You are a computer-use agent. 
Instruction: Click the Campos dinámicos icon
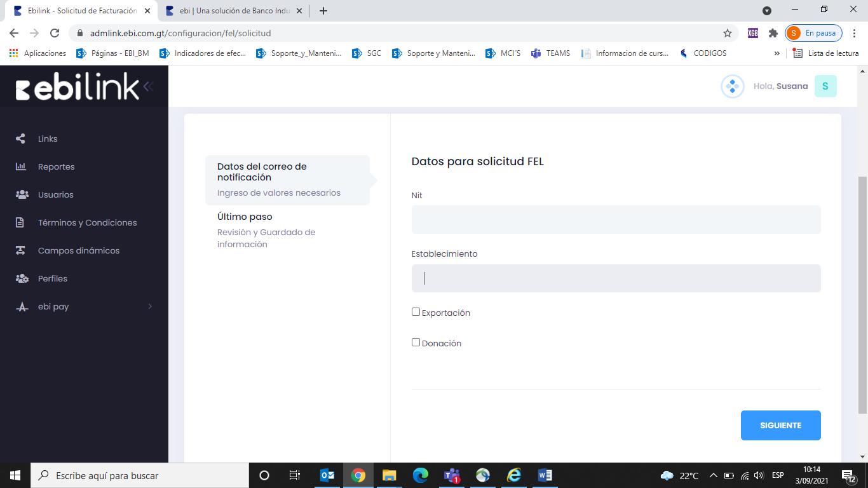tap(20, 250)
